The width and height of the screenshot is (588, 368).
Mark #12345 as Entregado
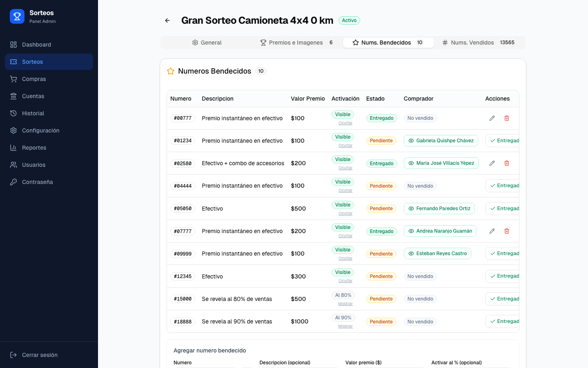coord(503,276)
